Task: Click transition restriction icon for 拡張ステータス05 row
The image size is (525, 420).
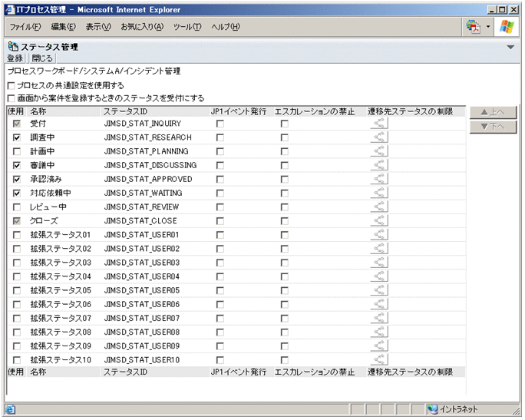Action: (x=379, y=290)
